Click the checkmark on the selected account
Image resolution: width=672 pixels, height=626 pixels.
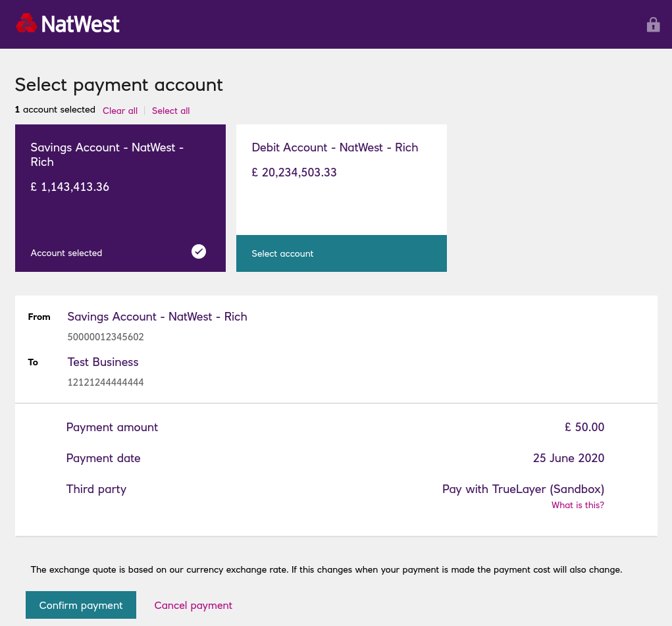coord(198,251)
